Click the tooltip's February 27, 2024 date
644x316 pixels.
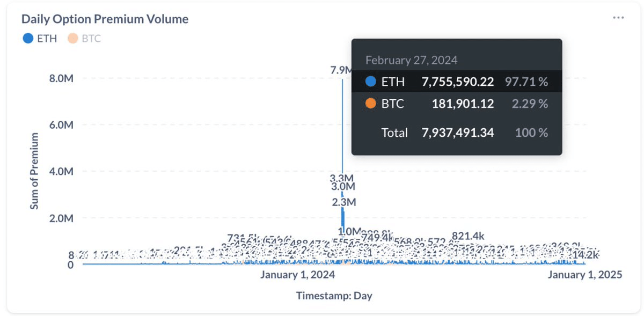[x=411, y=60]
